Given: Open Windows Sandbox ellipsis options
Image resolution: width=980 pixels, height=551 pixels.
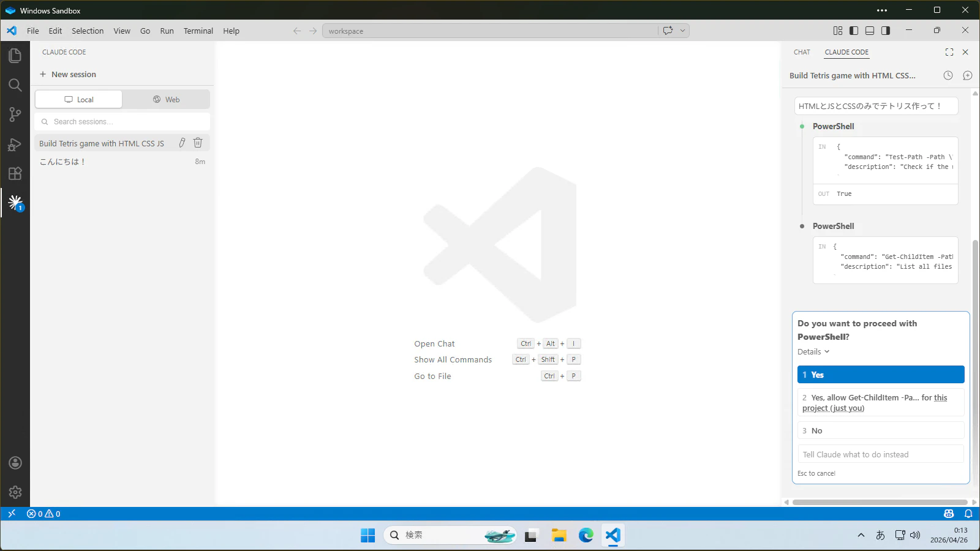Looking at the screenshot, I should 882,10.
